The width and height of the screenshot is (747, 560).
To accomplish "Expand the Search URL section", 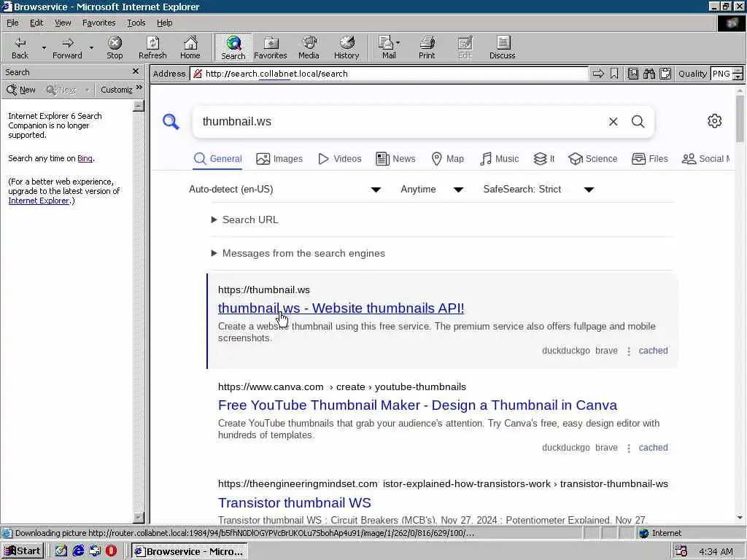I will pyautogui.click(x=245, y=219).
